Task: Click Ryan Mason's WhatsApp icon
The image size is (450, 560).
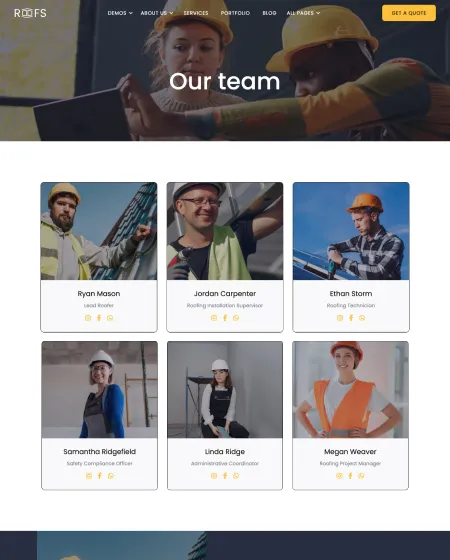Action: pyautogui.click(x=110, y=318)
